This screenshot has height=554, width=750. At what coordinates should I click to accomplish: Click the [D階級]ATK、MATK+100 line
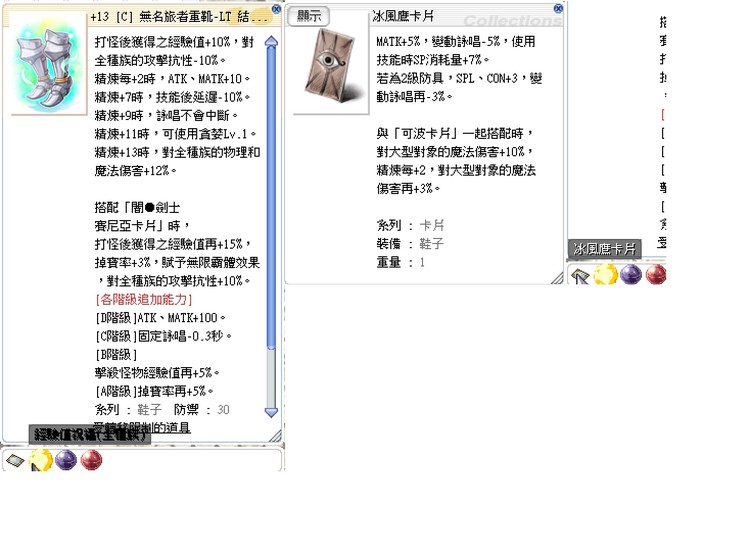tap(160, 318)
